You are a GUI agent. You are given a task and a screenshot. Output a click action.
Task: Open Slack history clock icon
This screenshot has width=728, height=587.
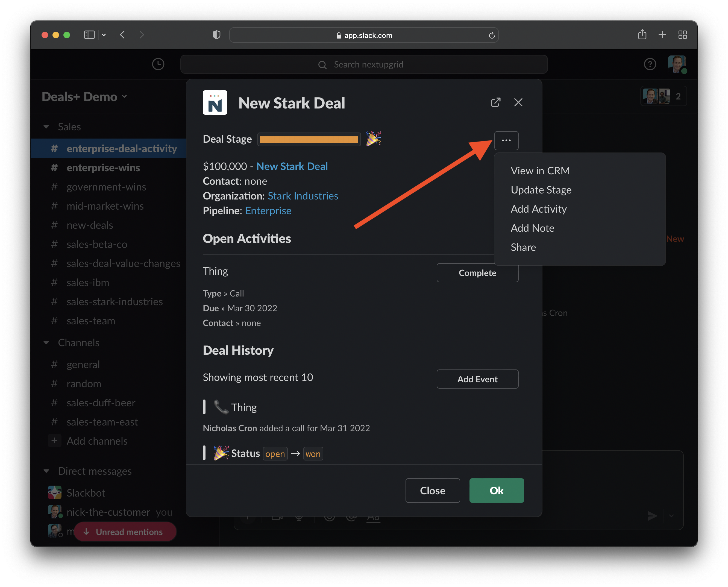point(158,64)
